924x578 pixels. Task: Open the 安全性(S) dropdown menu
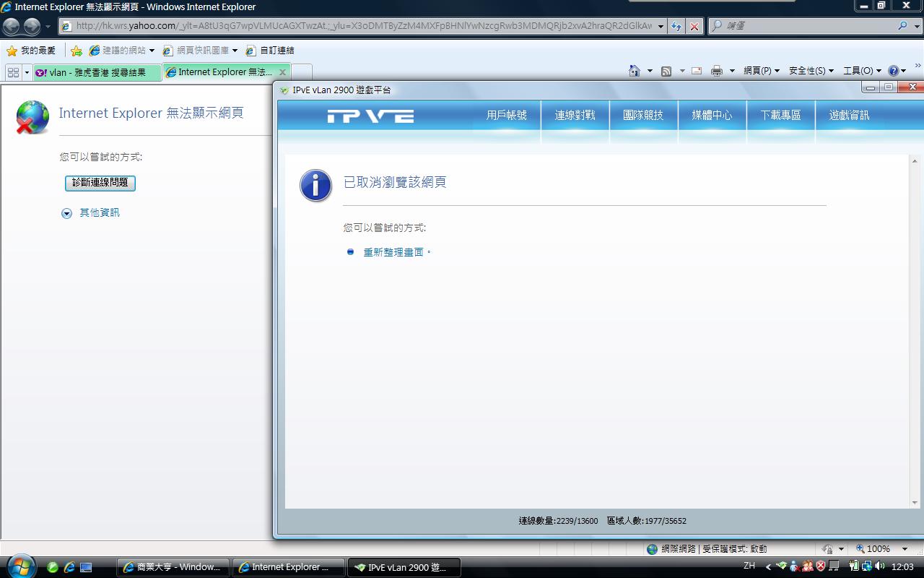pyautogui.click(x=811, y=71)
